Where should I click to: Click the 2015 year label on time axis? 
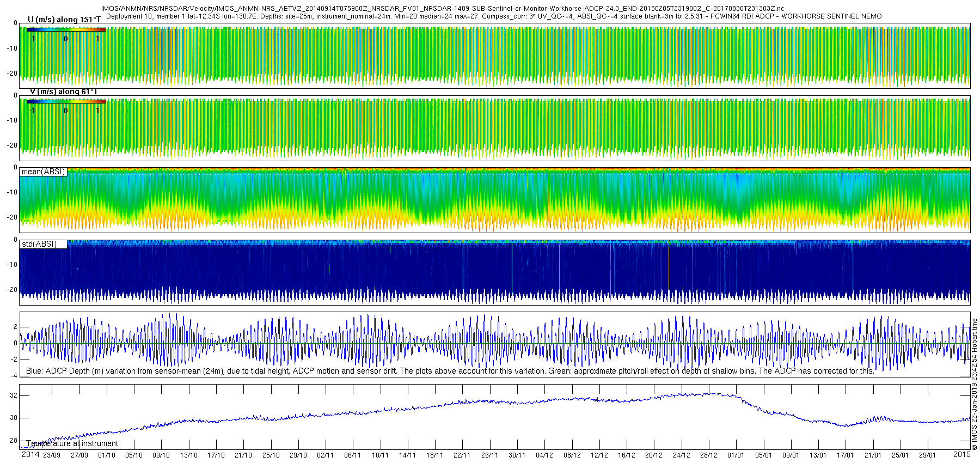click(961, 454)
